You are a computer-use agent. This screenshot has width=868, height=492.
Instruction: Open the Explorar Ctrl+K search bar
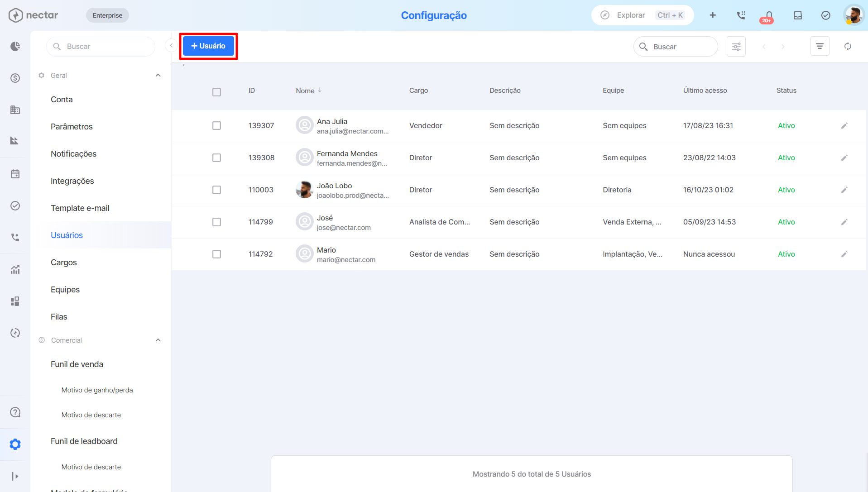[643, 15]
